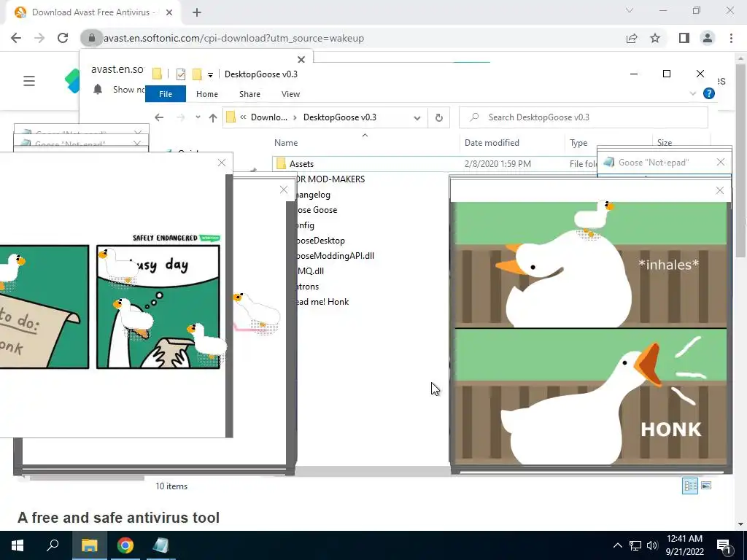
Task: Expand the Customize Quick Access Toolbar arrow
Action: coord(210,75)
